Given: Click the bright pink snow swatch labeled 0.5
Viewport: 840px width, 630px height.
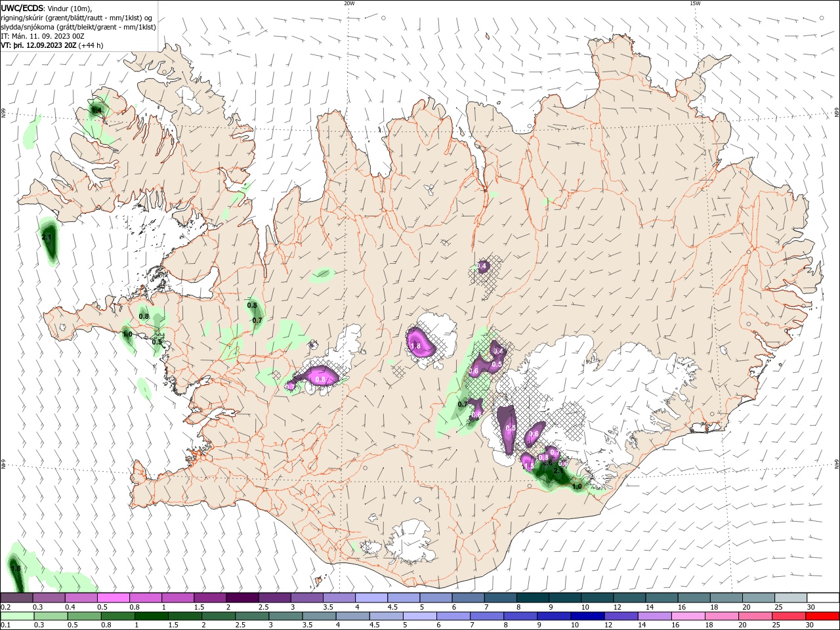Looking at the screenshot, I should (x=114, y=597).
